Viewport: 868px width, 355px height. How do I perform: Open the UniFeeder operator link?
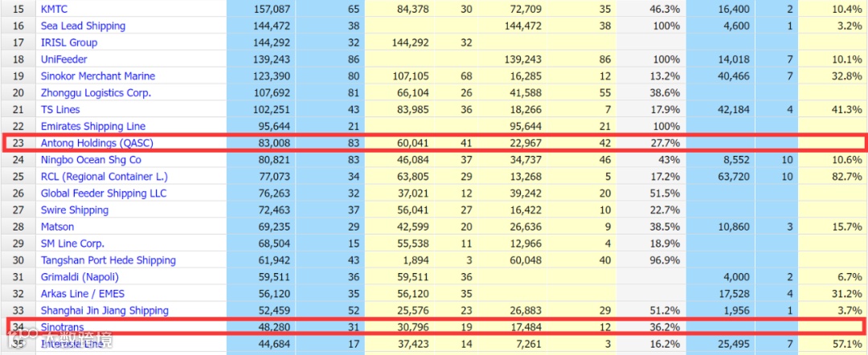point(63,59)
